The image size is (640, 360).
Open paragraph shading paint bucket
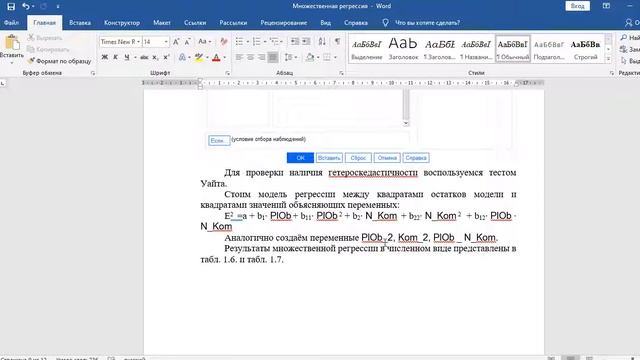point(310,58)
